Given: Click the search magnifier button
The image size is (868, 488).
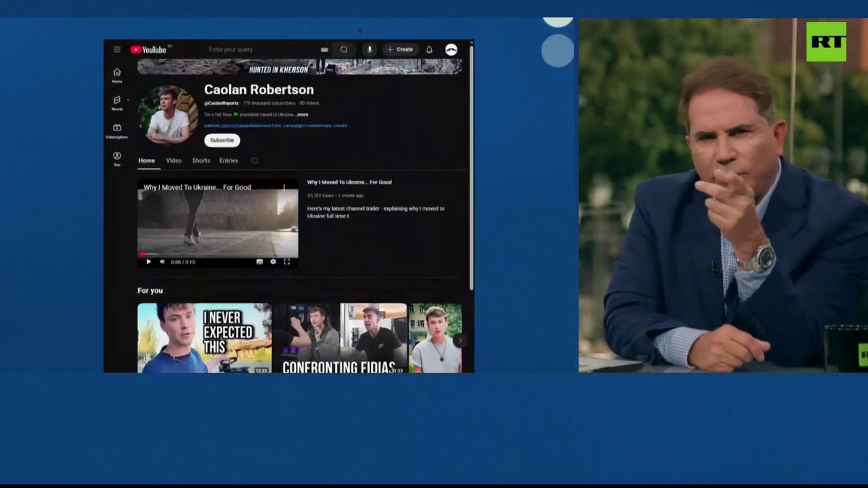Looking at the screenshot, I should point(344,49).
